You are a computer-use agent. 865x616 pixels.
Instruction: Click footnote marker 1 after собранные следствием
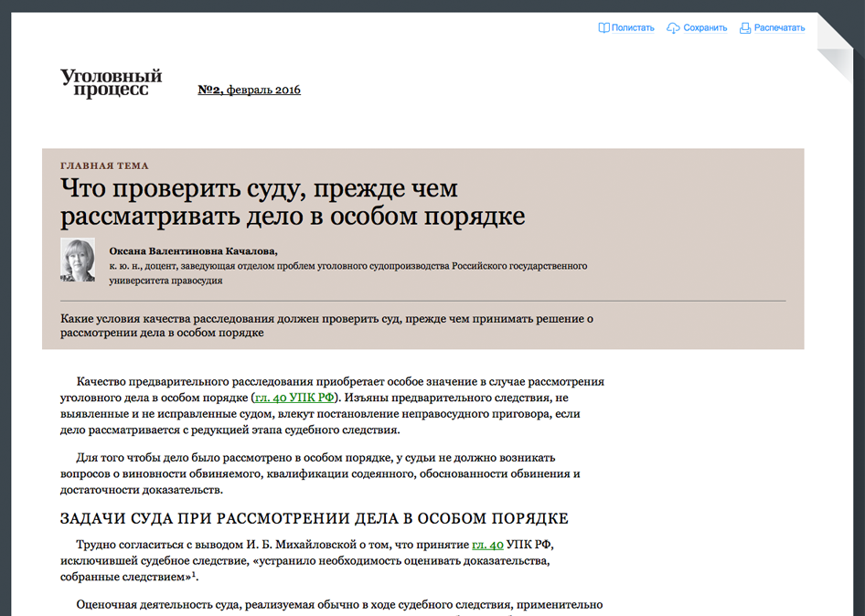195,575
